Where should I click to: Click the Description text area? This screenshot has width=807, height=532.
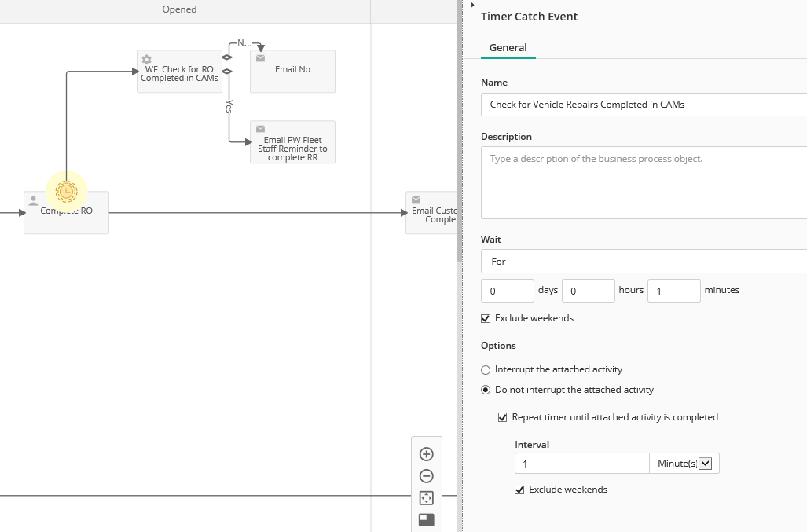[x=644, y=182]
